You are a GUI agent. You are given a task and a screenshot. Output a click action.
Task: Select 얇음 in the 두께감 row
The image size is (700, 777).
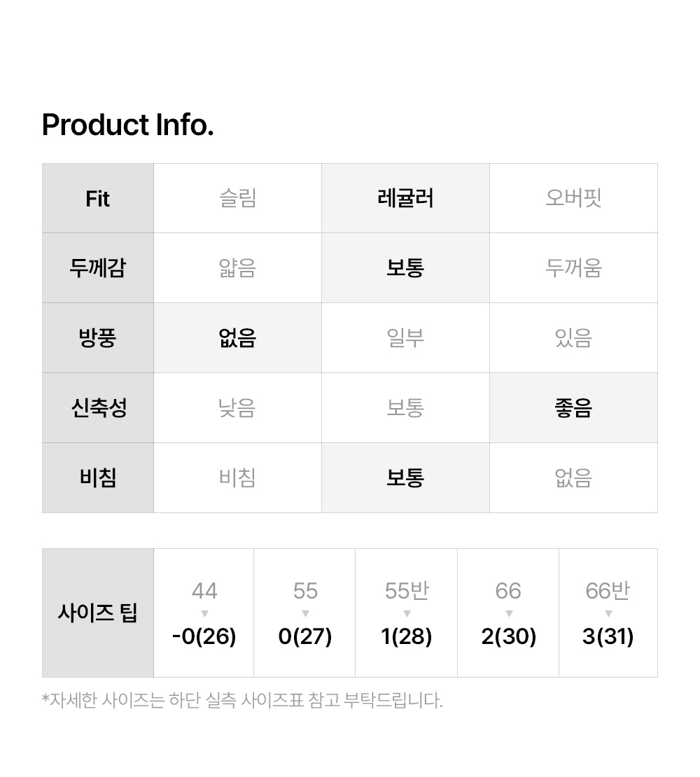pyautogui.click(x=237, y=268)
